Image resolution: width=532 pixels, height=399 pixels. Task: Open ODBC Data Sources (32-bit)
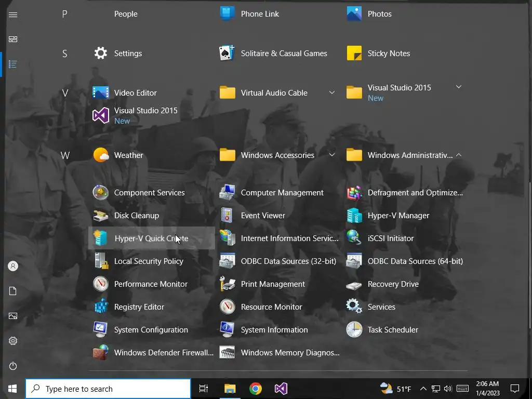278,261
